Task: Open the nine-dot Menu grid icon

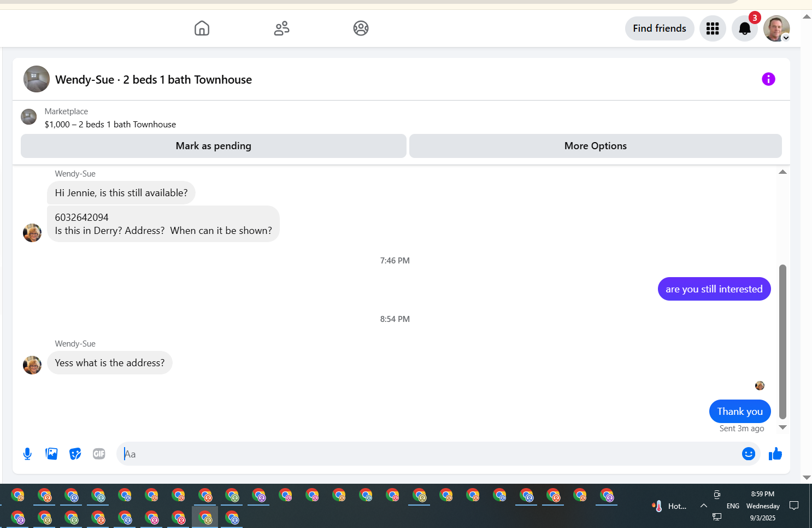Action: click(713, 28)
